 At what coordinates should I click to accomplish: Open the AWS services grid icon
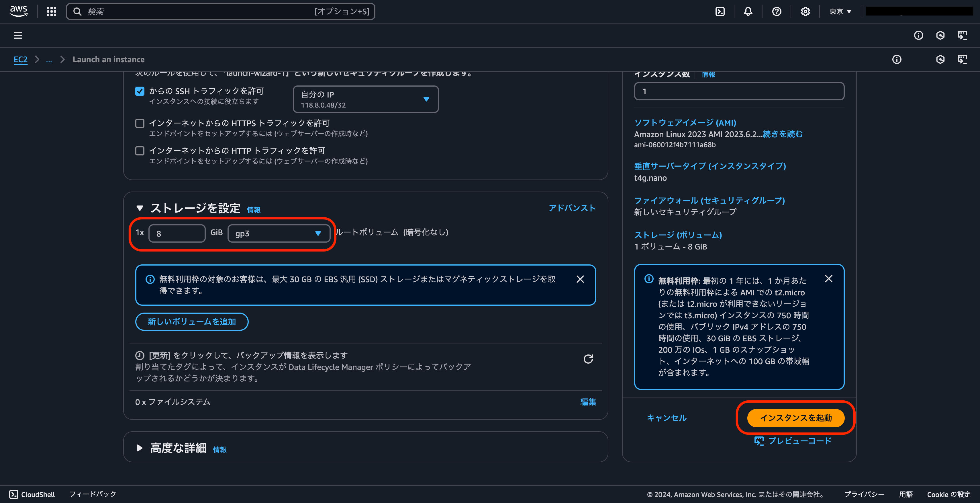pyautogui.click(x=51, y=11)
